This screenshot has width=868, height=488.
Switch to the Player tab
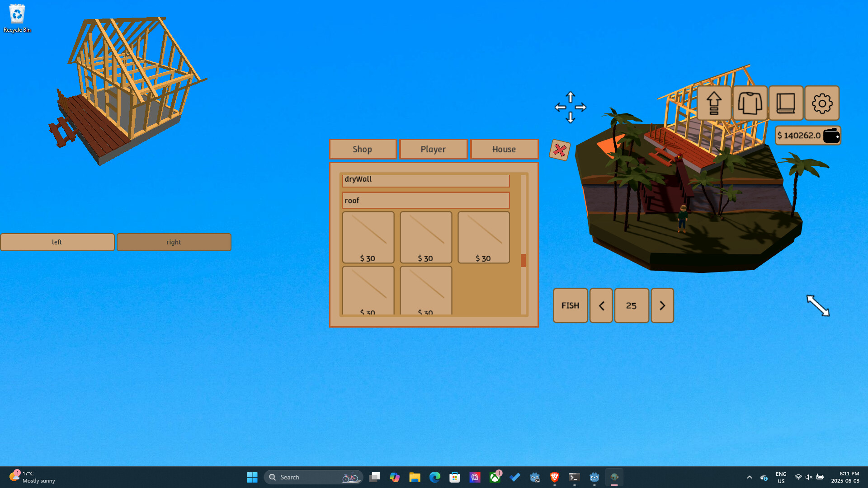coord(433,149)
